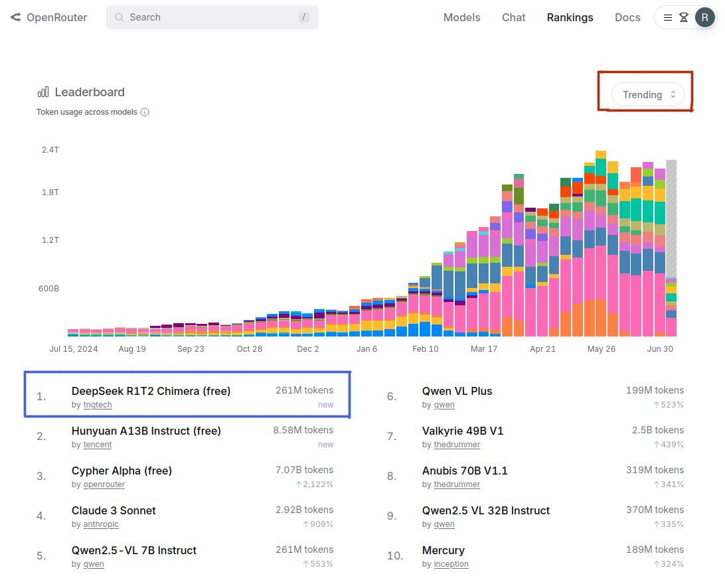725x588 pixels.
Task: Click the 324% growth figure
Action: tap(669, 564)
